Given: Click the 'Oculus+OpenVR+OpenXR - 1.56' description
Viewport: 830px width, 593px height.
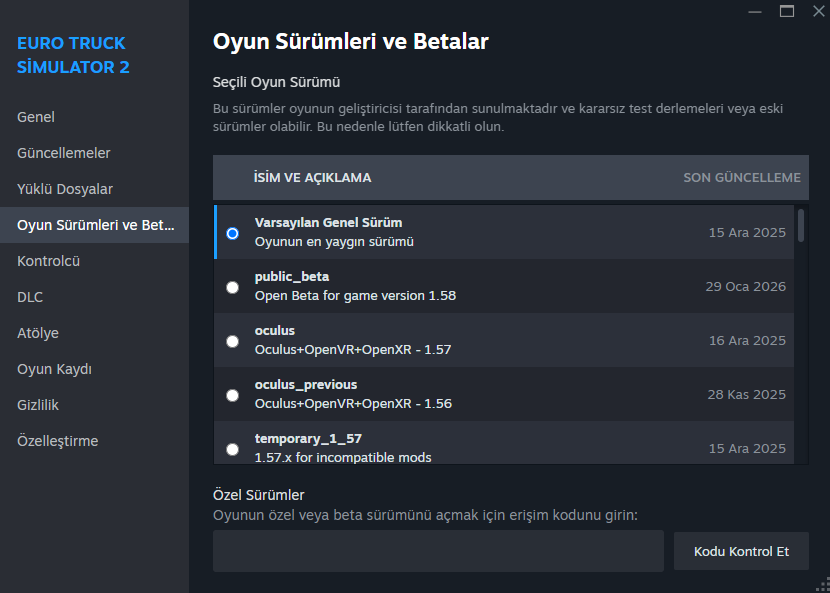Looking at the screenshot, I should click(x=353, y=403).
